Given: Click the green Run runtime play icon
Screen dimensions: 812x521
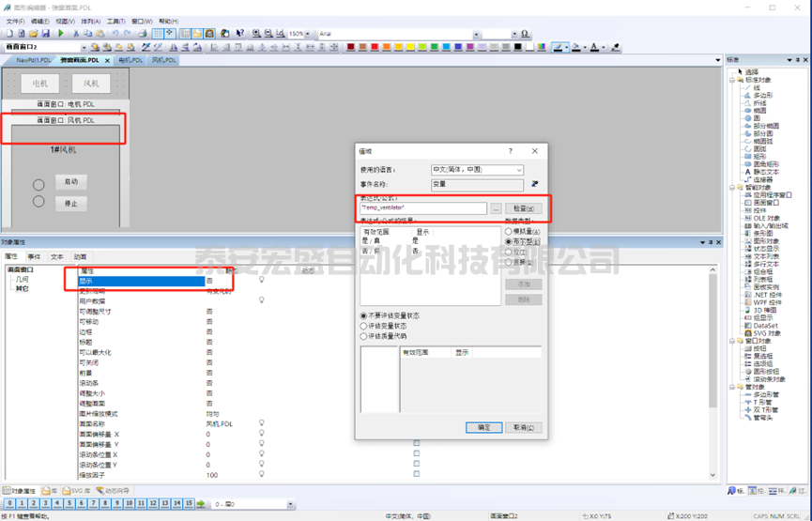Looking at the screenshot, I should (x=61, y=34).
